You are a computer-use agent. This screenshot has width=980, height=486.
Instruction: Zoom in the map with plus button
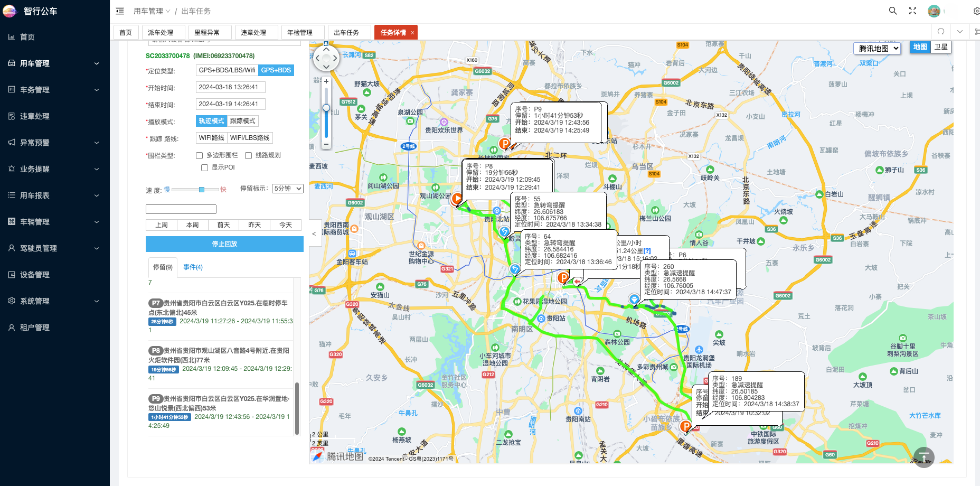point(326,81)
